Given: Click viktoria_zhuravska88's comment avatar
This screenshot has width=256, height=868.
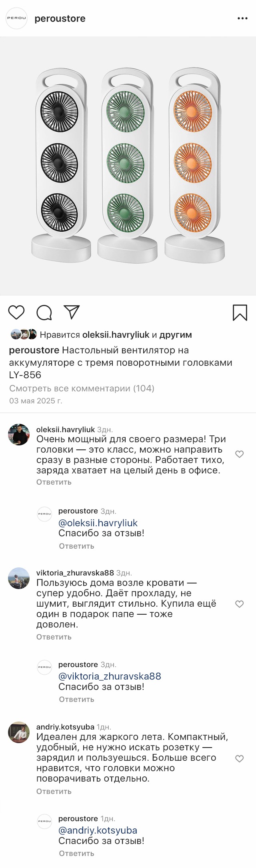Looking at the screenshot, I should [x=19, y=578].
